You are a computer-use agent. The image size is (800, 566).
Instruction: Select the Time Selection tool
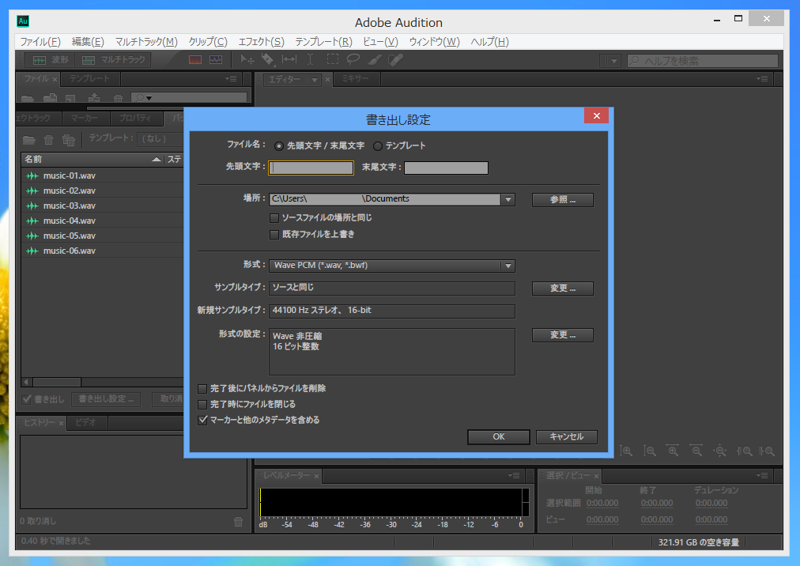(x=310, y=60)
